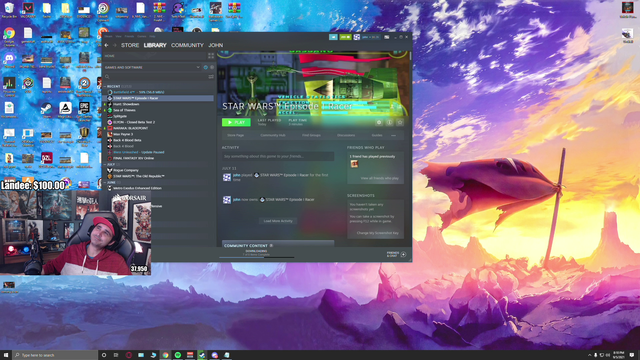640x360 pixels.
Task: Click the activity post text field
Action: point(278,156)
